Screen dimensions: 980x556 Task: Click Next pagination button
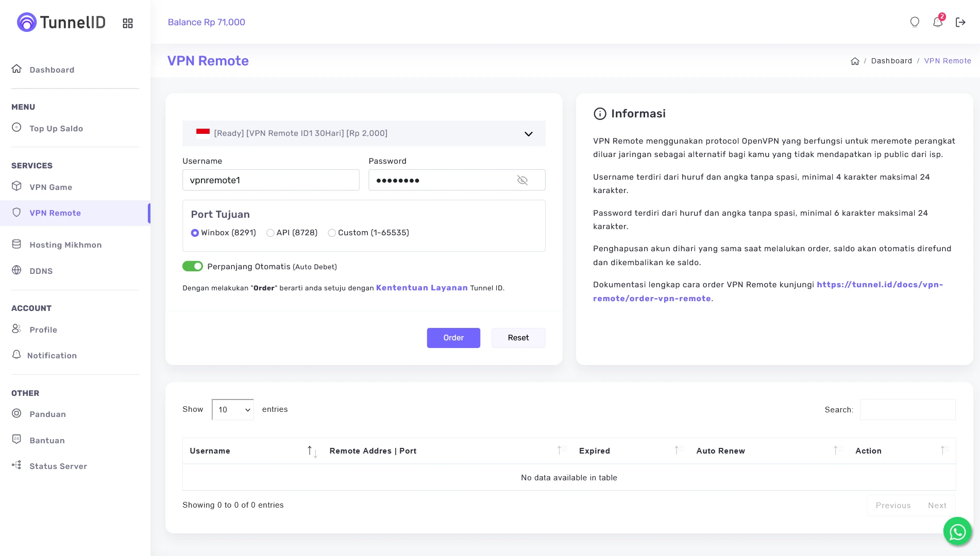[x=937, y=506]
